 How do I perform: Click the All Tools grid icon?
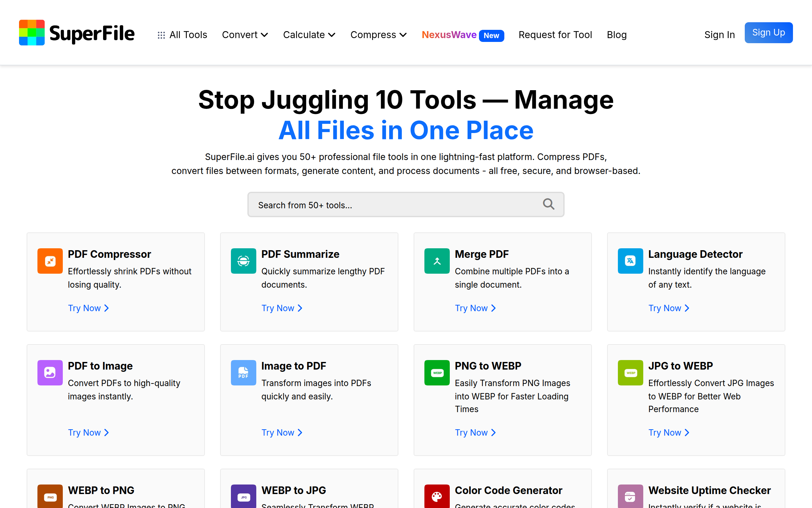(161, 35)
